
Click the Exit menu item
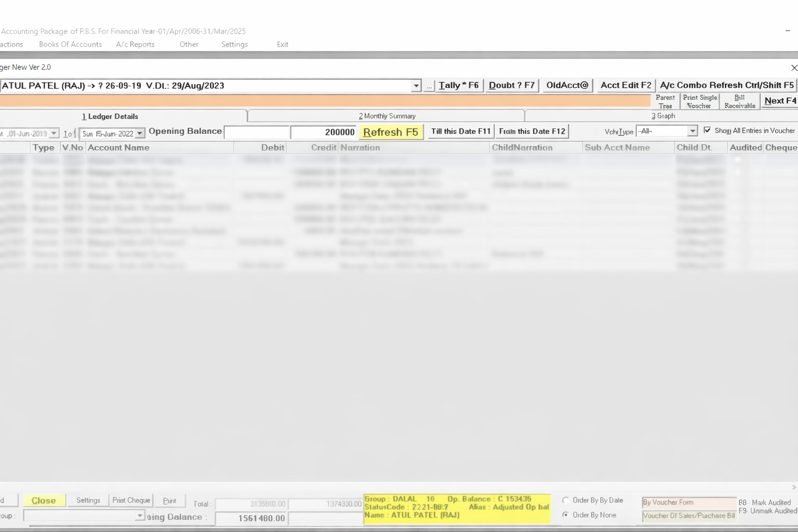click(282, 44)
